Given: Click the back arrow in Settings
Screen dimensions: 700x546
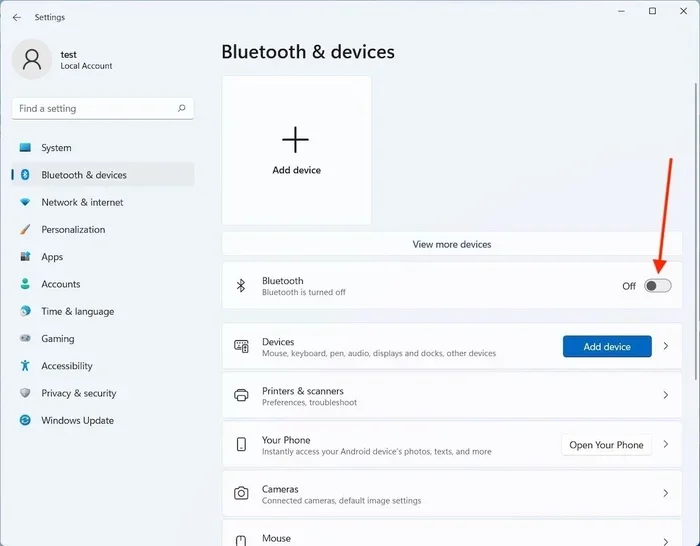Looking at the screenshot, I should (17, 17).
